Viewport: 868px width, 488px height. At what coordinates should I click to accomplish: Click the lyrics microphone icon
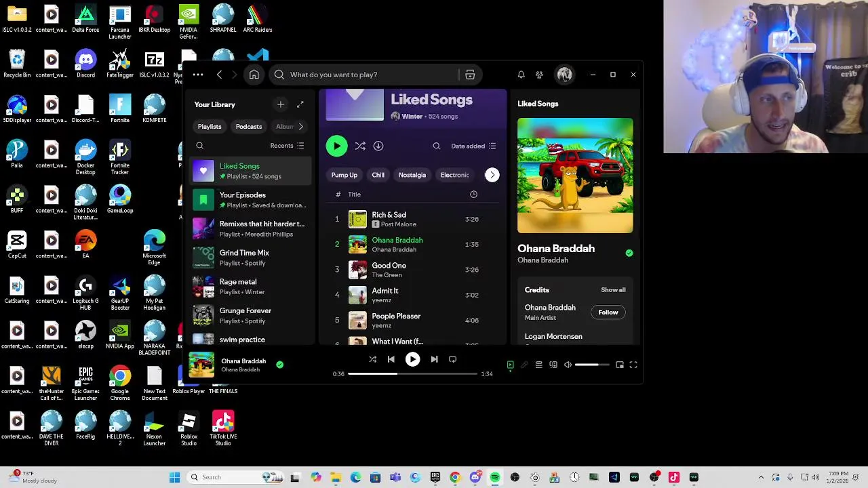(x=524, y=365)
